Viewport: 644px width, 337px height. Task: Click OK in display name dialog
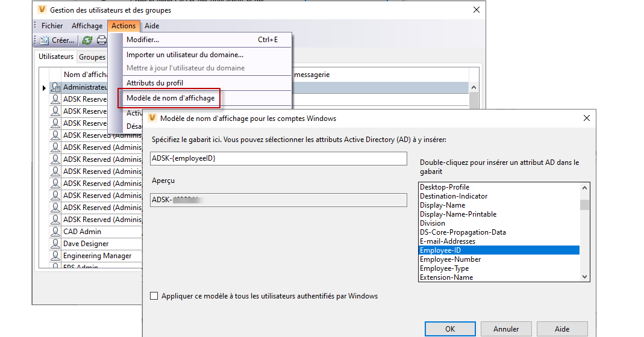pyautogui.click(x=450, y=329)
